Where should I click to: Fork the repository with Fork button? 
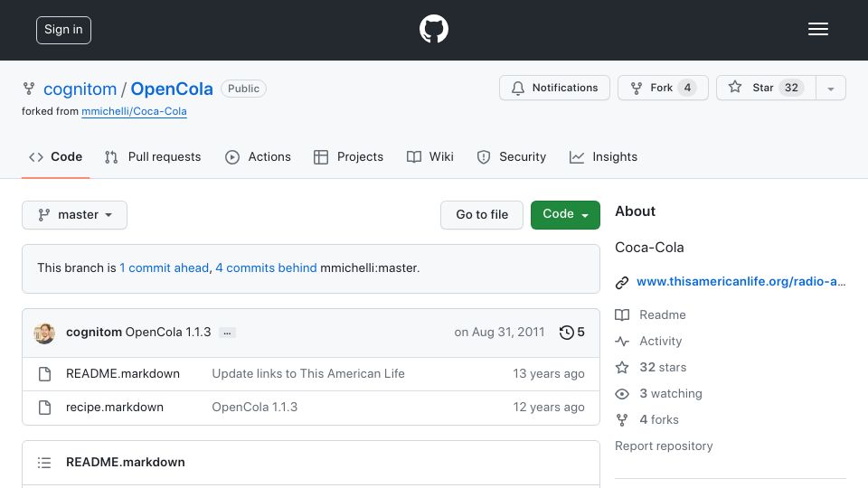pyautogui.click(x=663, y=88)
